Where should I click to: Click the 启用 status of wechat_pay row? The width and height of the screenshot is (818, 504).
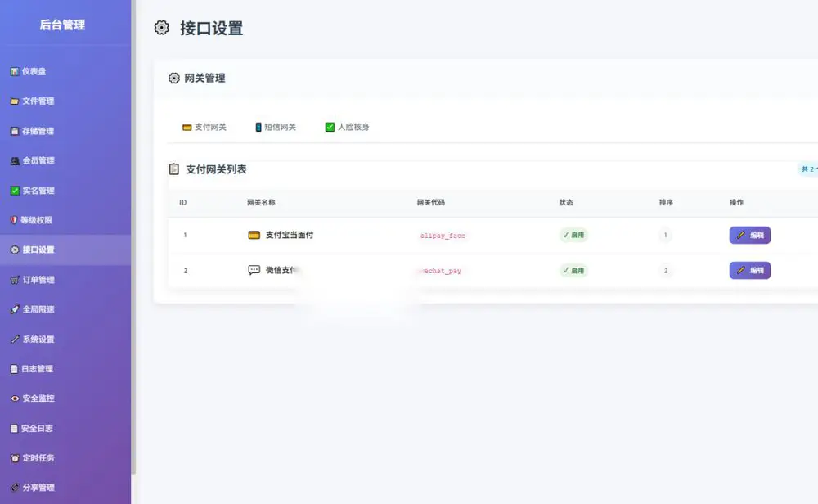tap(573, 270)
